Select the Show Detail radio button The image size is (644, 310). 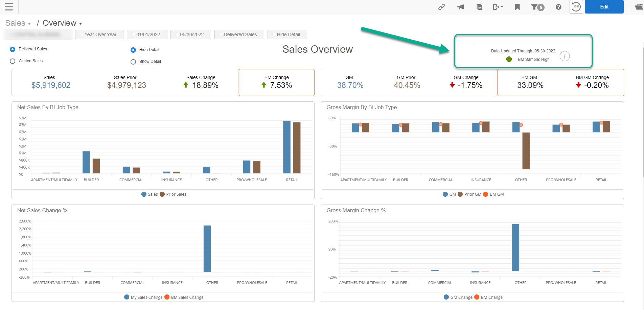coord(133,62)
